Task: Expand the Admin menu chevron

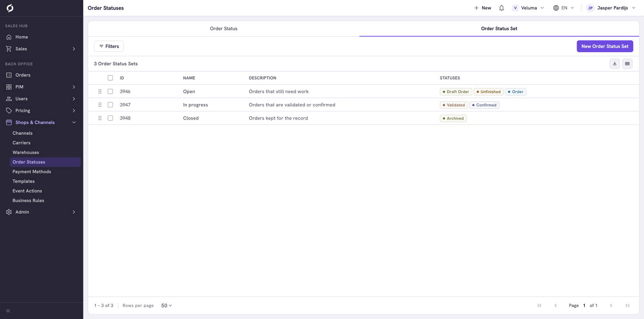Action: click(74, 212)
